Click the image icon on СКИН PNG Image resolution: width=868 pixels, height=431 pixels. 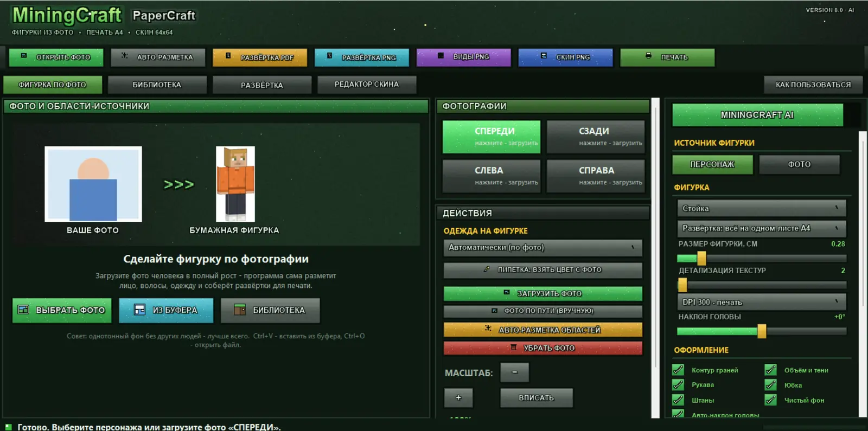tap(544, 56)
